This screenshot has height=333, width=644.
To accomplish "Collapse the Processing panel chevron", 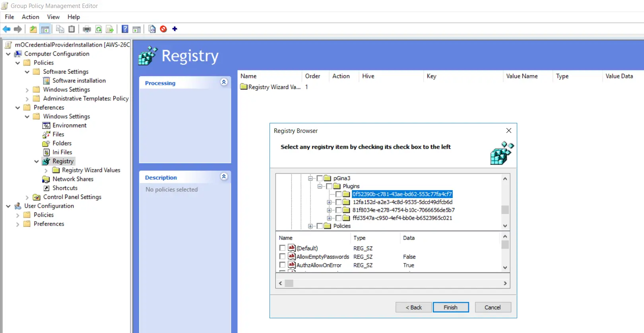I will click(x=224, y=82).
